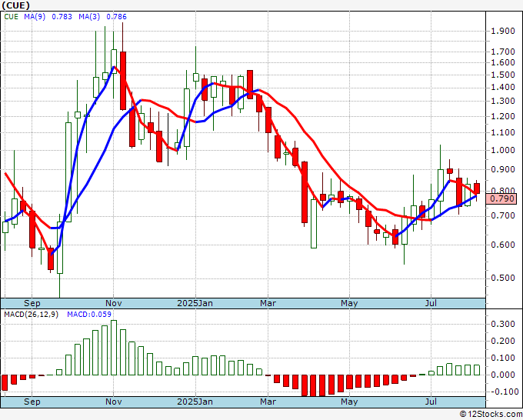Screen dimensions: 523x420
Task: Click Sep on the price chart date axis
Action: pos(32,303)
